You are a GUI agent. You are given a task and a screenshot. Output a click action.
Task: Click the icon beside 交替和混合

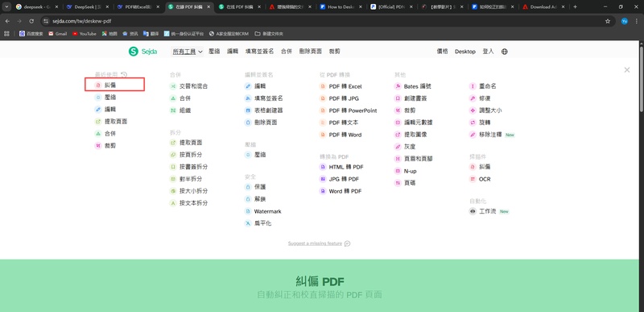[x=173, y=86]
